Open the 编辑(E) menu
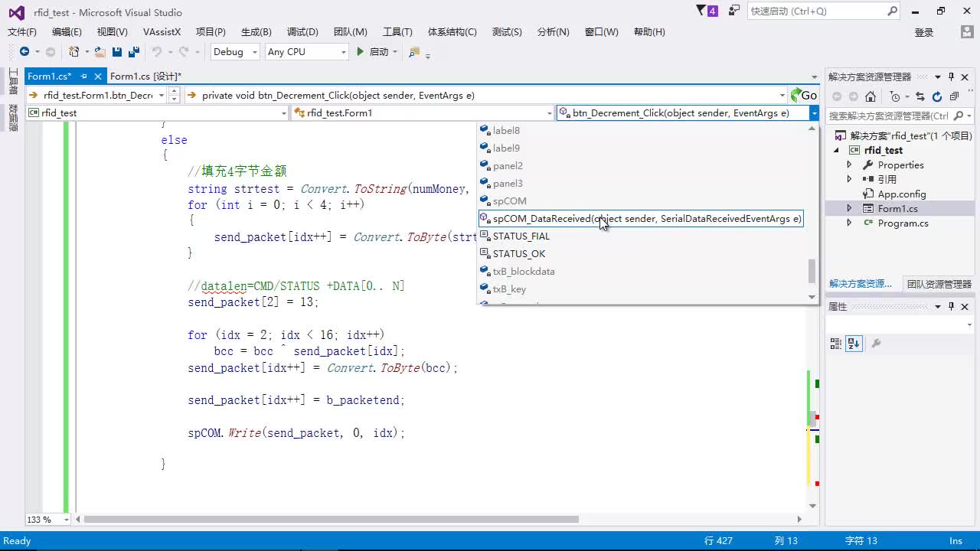 (x=67, y=32)
